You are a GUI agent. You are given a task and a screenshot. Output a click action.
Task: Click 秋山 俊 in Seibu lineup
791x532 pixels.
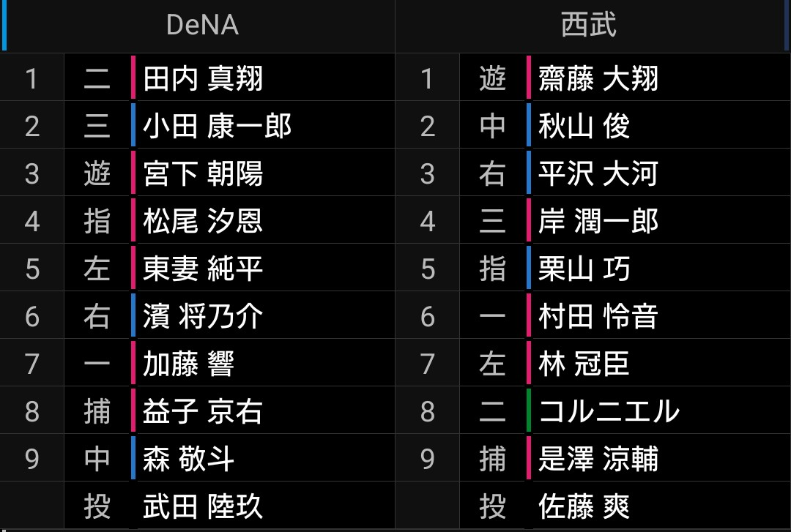tap(584, 126)
